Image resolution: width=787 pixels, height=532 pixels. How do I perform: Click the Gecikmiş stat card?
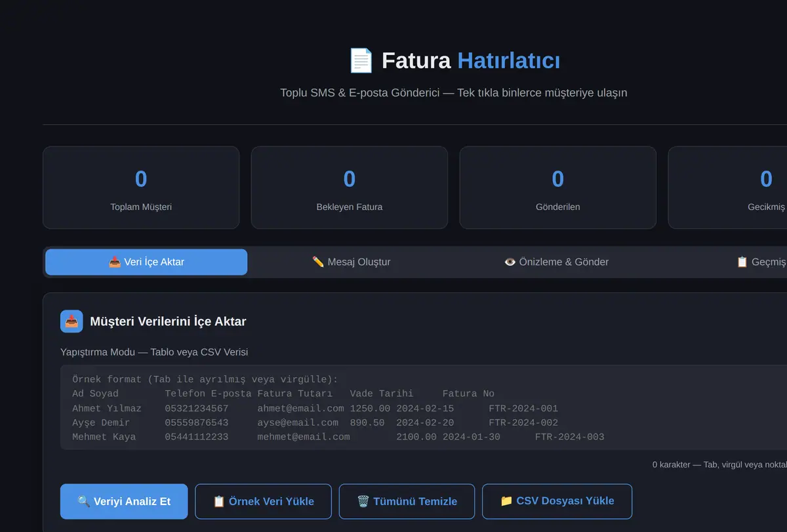tap(728, 188)
